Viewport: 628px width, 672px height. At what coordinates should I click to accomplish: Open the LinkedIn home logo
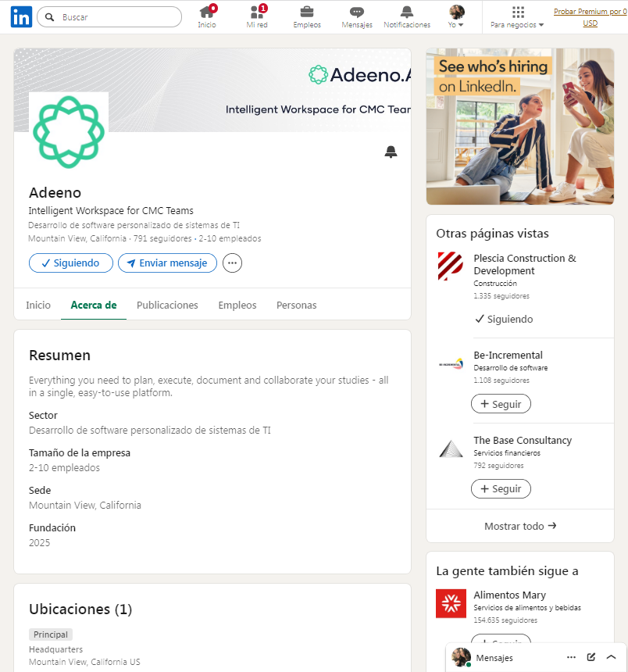coord(21,17)
